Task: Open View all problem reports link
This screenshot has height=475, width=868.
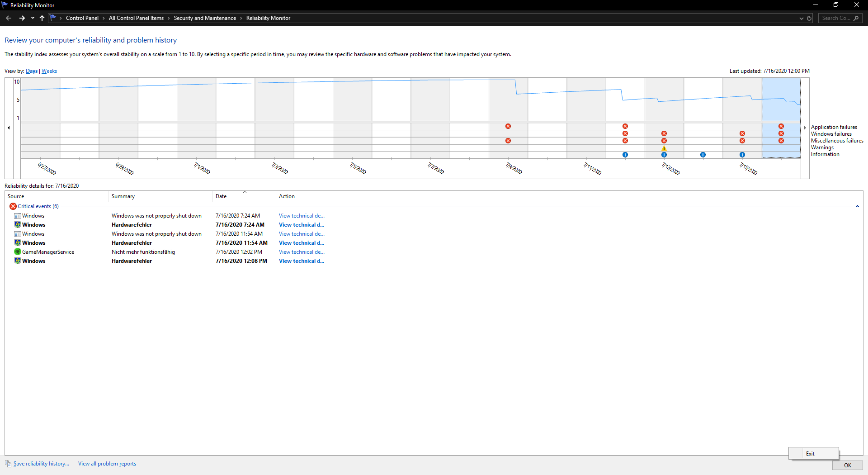Action: click(107, 464)
